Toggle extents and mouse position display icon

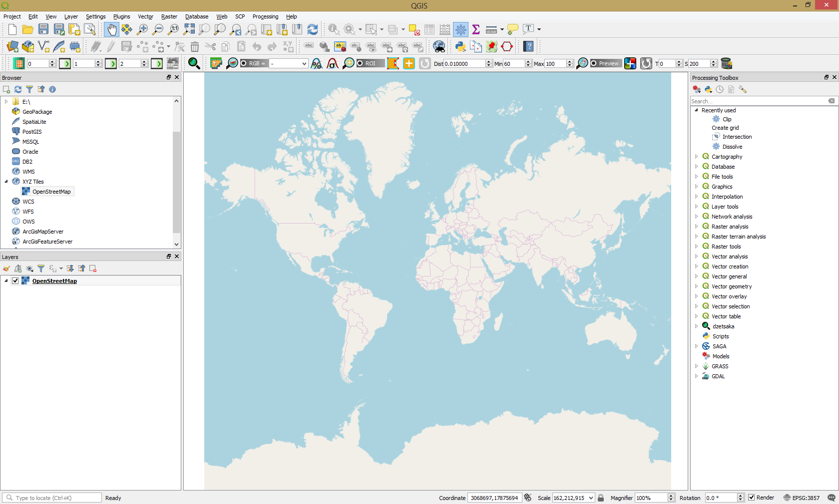tap(528, 498)
